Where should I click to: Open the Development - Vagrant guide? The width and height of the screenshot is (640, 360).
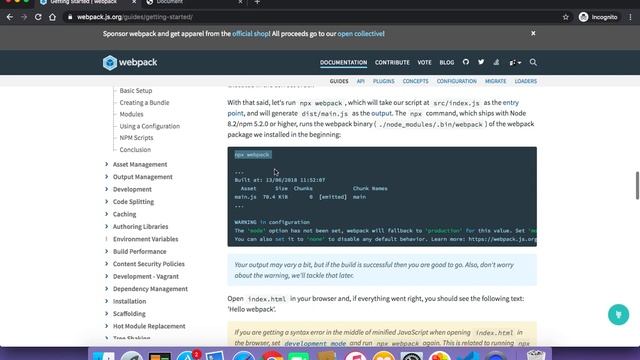[146, 276]
